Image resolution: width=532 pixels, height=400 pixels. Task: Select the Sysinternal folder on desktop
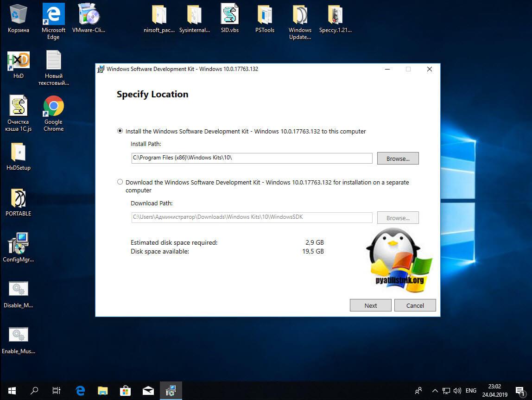coord(195,19)
